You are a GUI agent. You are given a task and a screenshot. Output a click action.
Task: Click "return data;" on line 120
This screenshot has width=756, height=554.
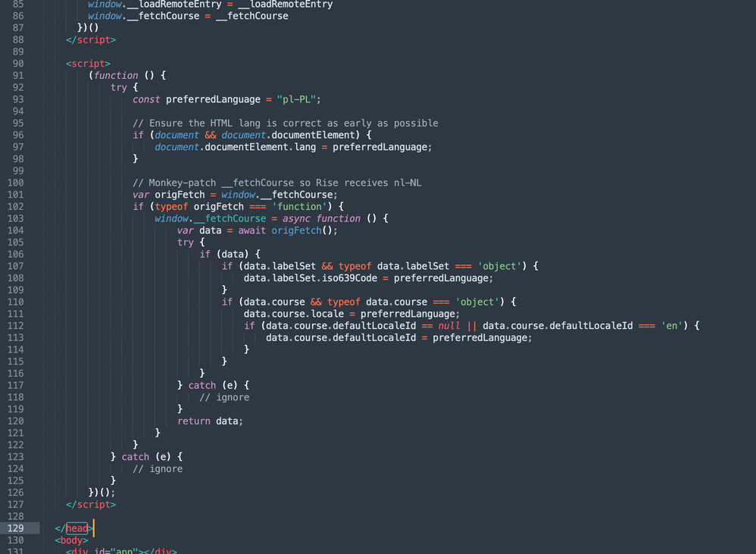[x=210, y=421]
